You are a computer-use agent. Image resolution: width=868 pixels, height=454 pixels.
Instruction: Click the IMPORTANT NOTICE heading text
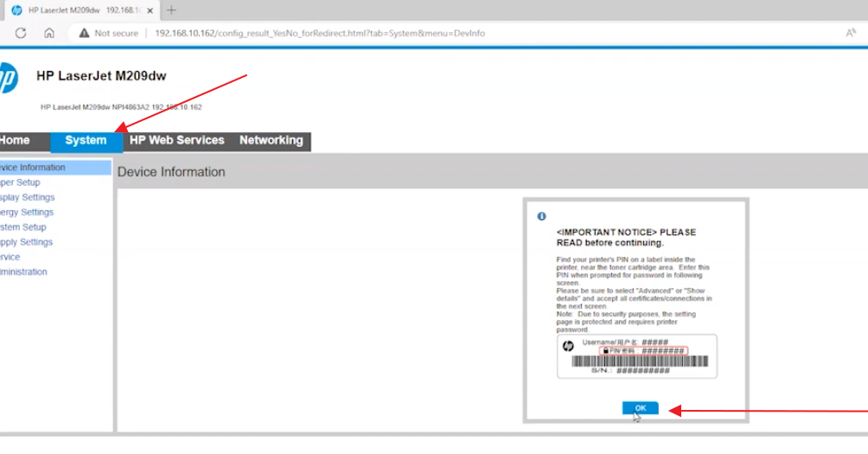pyautogui.click(x=626, y=238)
